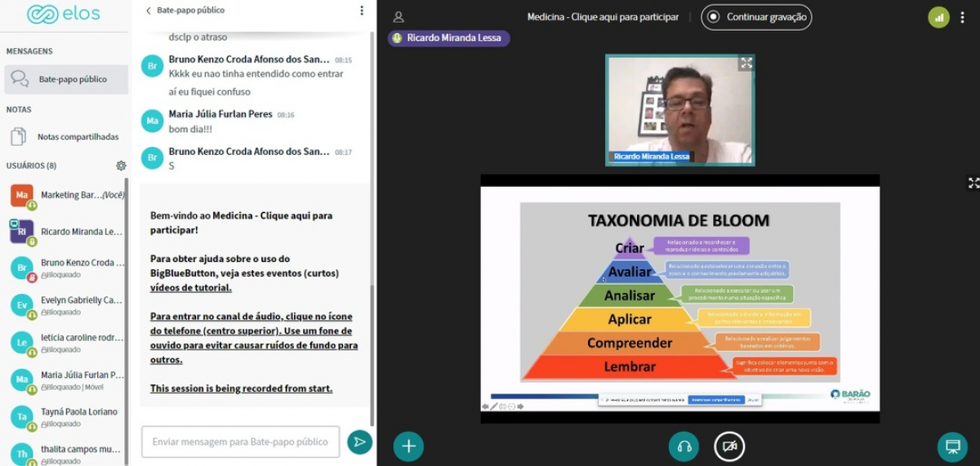
Task: Open the connection status indicator
Action: point(938,17)
